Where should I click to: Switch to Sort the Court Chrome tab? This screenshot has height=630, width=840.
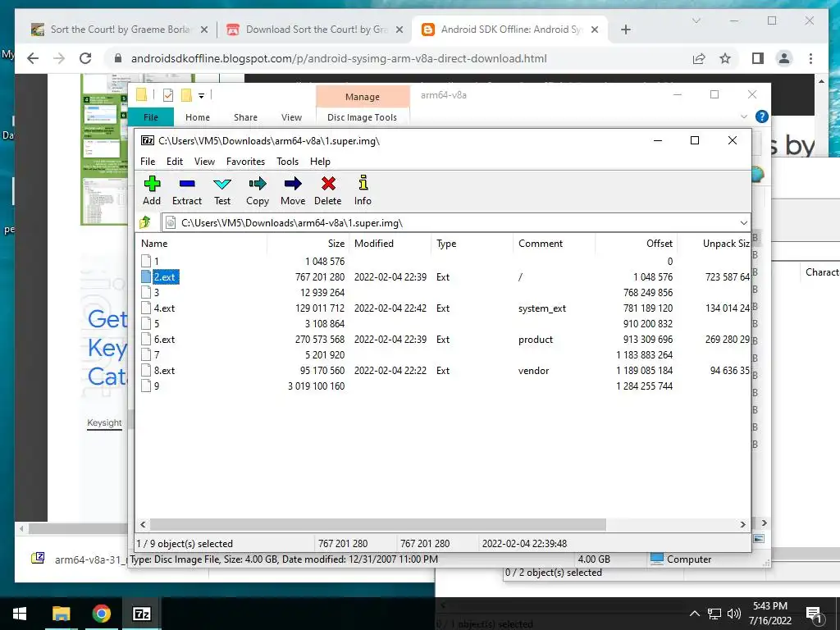tap(120, 30)
